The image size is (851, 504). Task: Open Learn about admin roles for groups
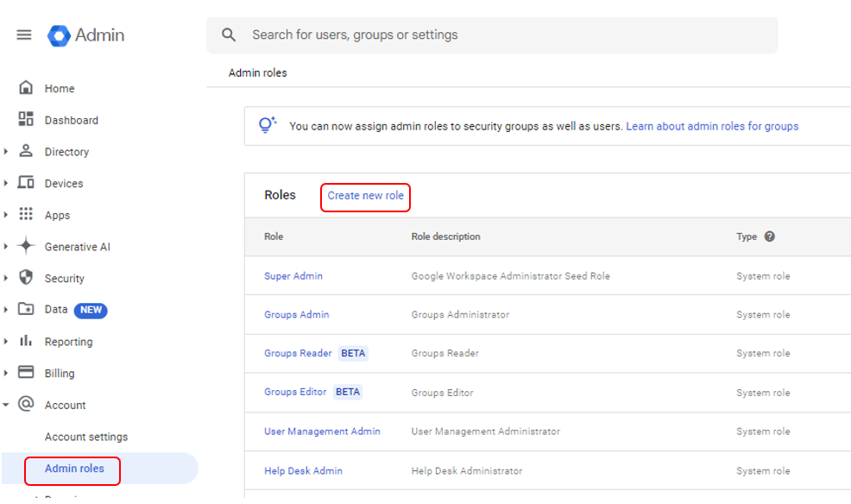712,126
